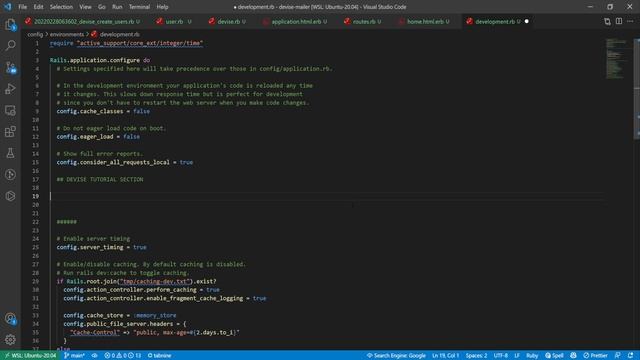Select language mode Ruby in status bar
This screenshot has width=640, height=360.
click(532, 356)
